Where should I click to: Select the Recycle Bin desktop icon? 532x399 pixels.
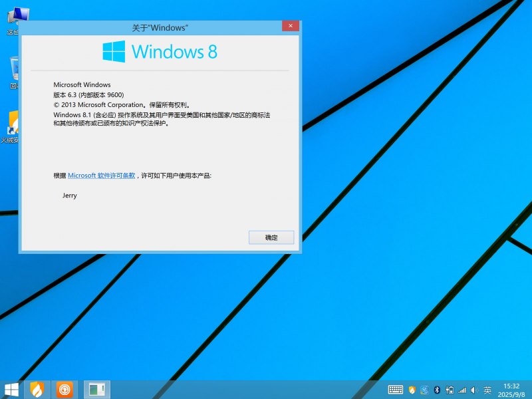pyautogui.click(x=14, y=73)
